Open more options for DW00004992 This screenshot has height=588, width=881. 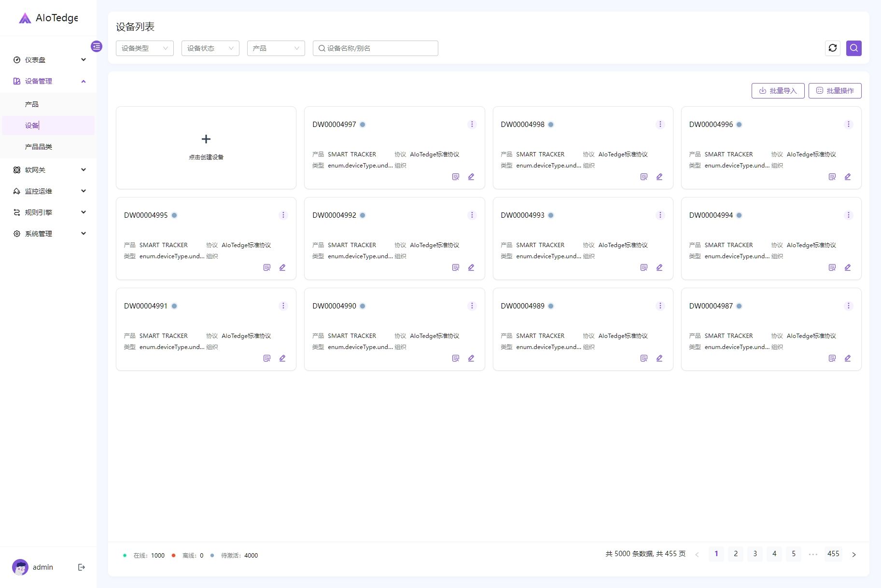point(472,215)
